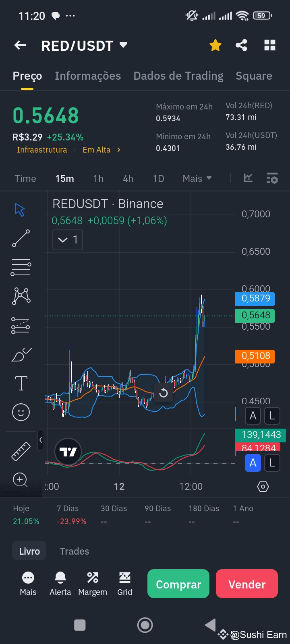Expand the Mais intervals dropdown
Image resolution: width=290 pixels, height=644 pixels.
[x=197, y=178]
